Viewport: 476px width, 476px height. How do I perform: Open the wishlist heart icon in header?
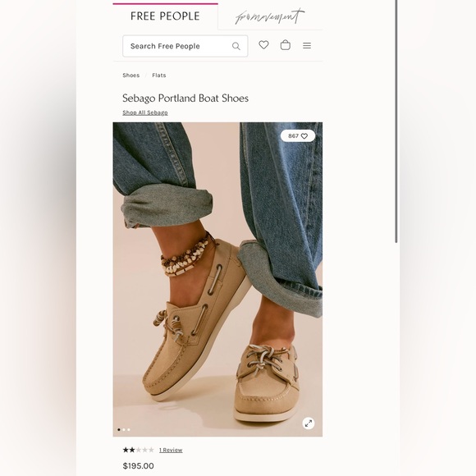tap(263, 45)
